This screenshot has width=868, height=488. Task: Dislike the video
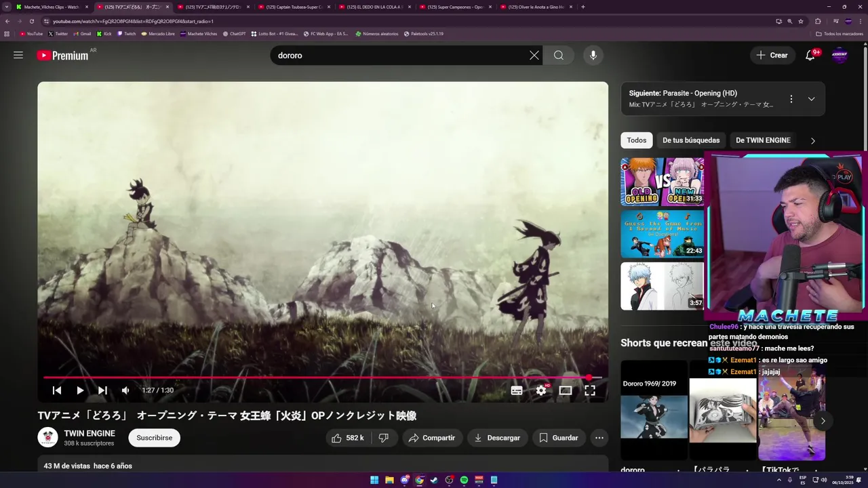click(x=384, y=438)
